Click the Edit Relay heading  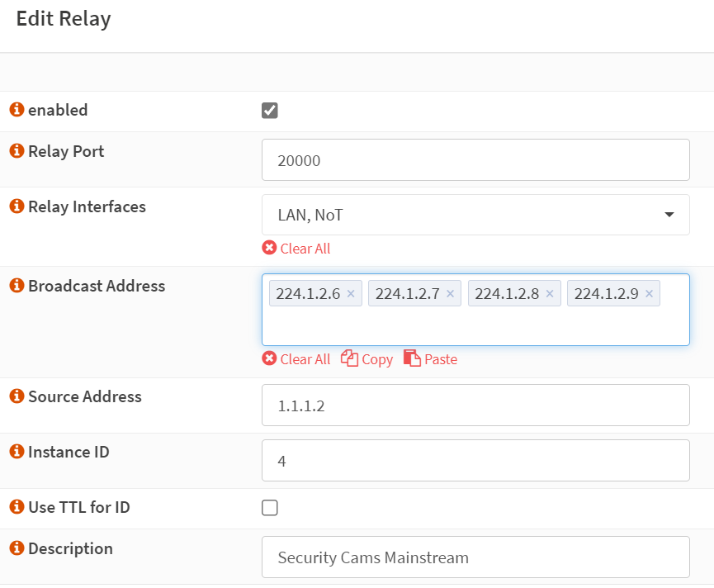tap(64, 19)
